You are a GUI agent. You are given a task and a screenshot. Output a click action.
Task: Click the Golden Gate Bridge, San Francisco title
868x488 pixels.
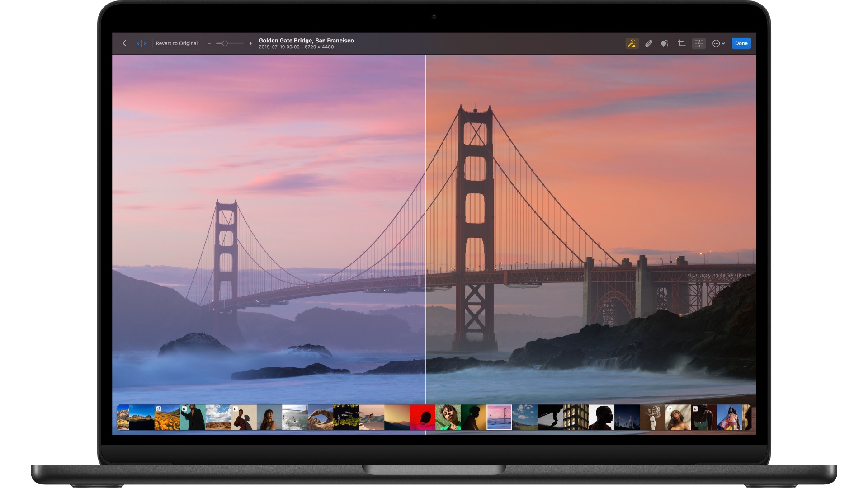point(306,41)
